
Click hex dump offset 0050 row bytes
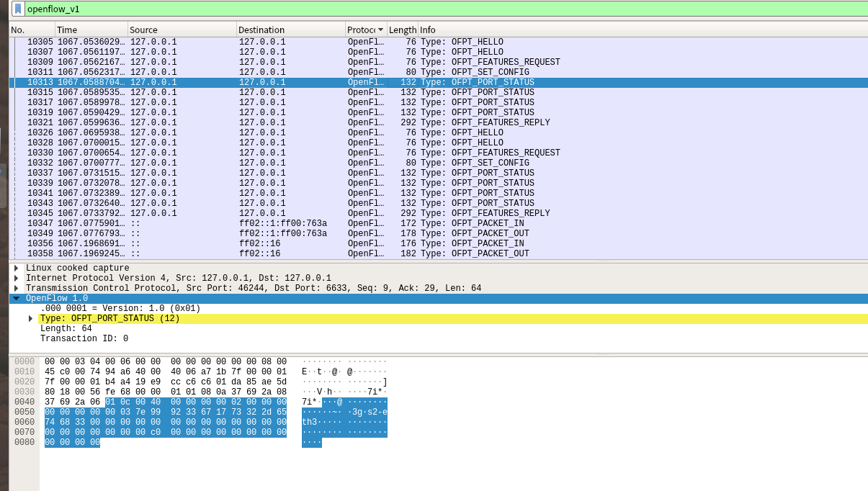[x=166, y=412]
